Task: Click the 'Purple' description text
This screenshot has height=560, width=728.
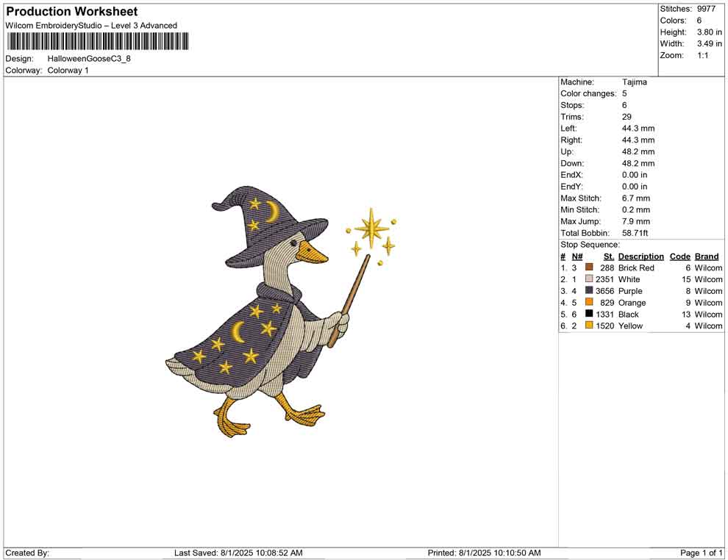Action: (x=630, y=291)
